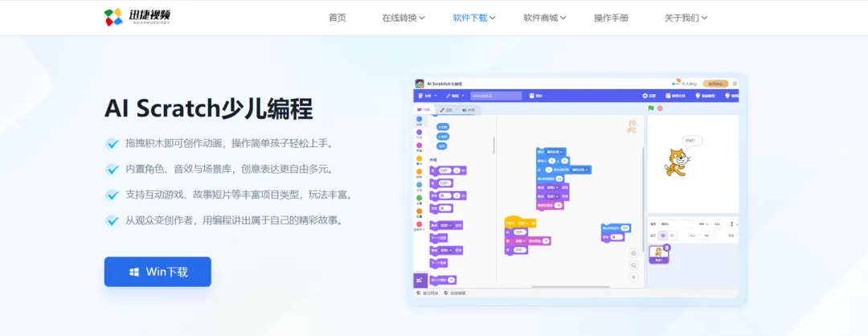
Task: Expand the chevron beside 软件下载
Action: [493, 18]
